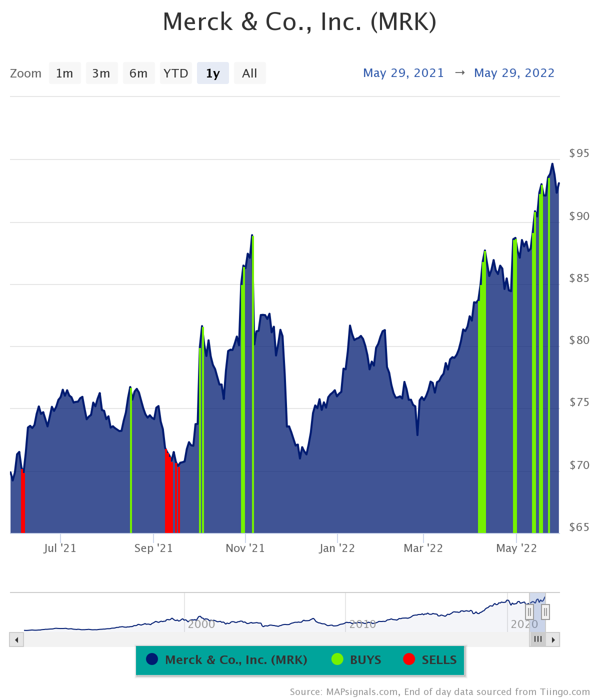Click the Source: MAPsignals.com credit text

click(439, 691)
